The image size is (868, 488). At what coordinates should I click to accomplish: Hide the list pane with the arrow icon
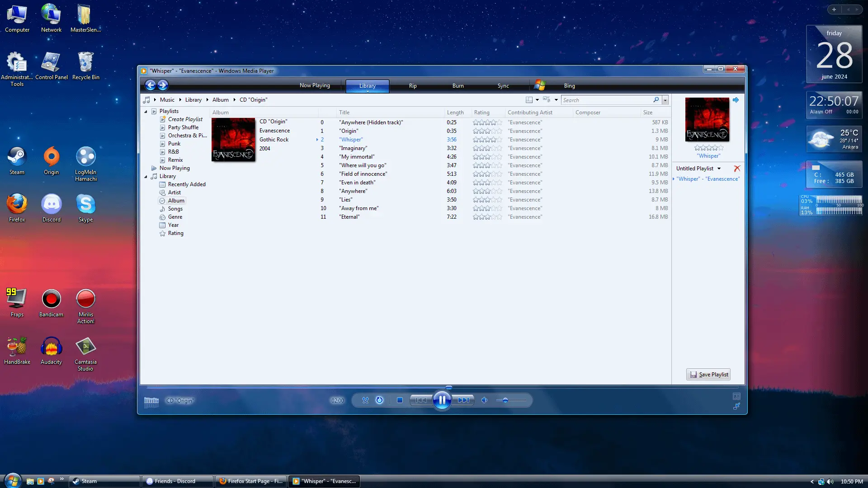(736, 100)
